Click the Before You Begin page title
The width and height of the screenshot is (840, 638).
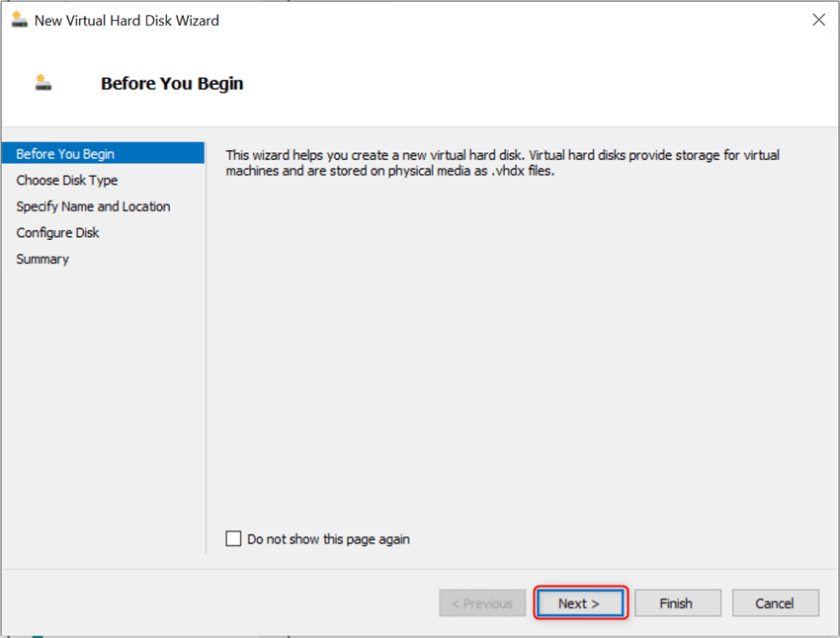click(171, 83)
